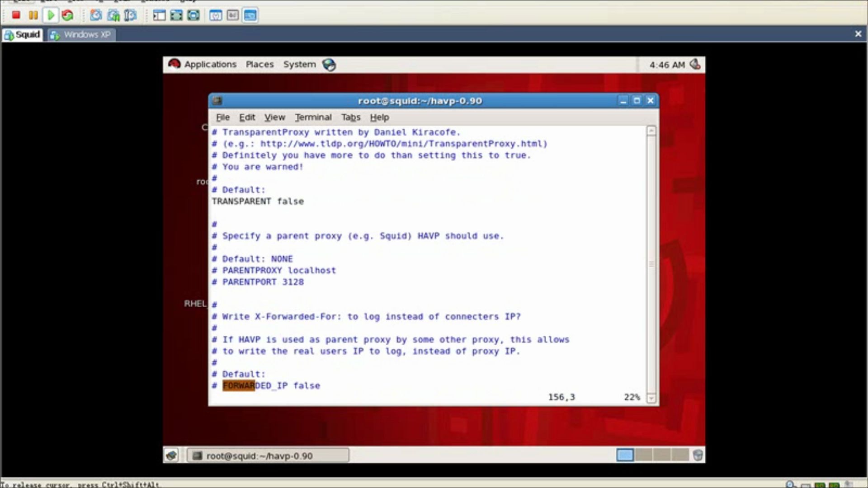Open the terminal File menu

click(x=223, y=117)
